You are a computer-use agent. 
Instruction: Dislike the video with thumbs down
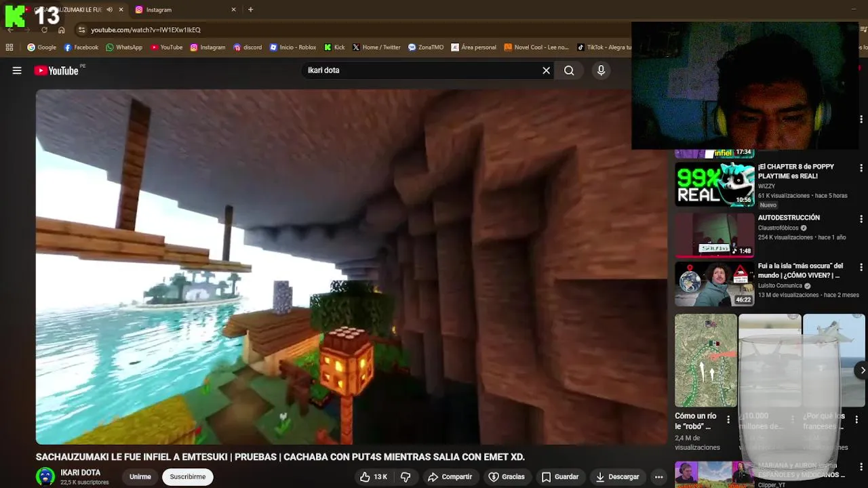[406, 476]
